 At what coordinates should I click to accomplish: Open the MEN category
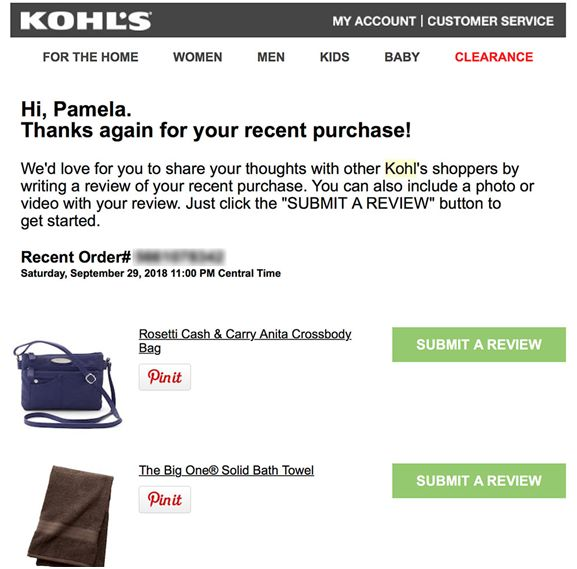(x=271, y=57)
